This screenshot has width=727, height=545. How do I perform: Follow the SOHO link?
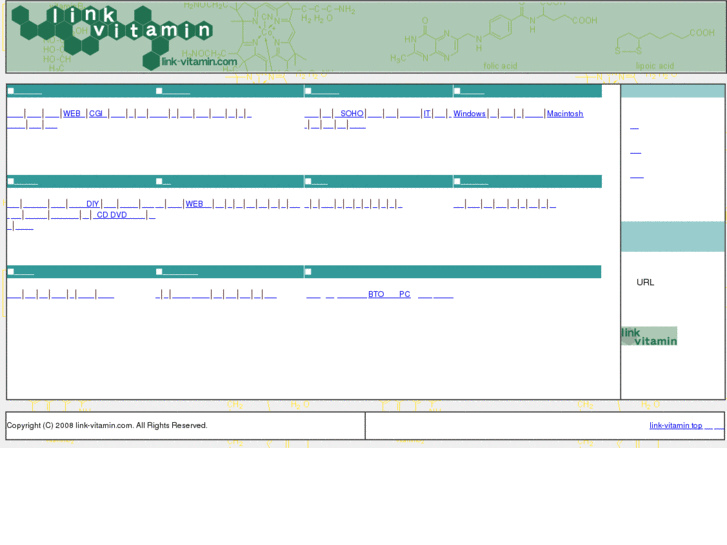[x=350, y=114]
